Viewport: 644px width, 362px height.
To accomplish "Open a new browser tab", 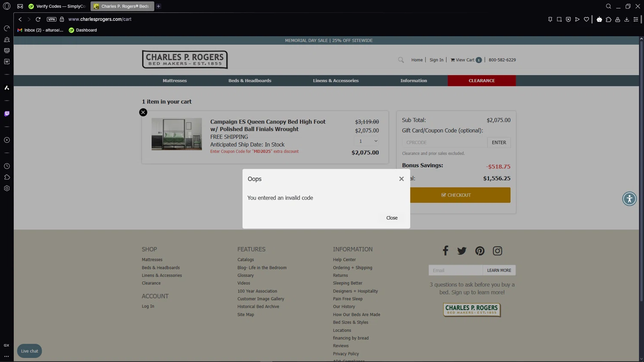I will pos(158,6).
